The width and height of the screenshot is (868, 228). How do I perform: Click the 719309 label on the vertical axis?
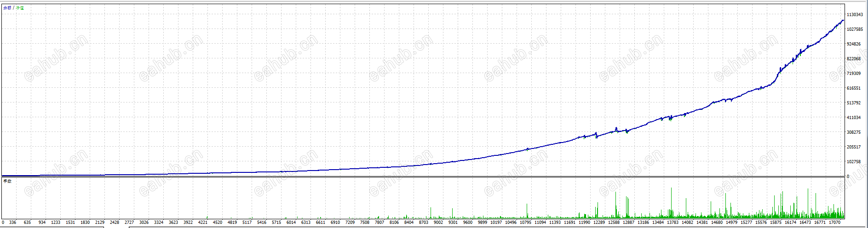(854, 74)
